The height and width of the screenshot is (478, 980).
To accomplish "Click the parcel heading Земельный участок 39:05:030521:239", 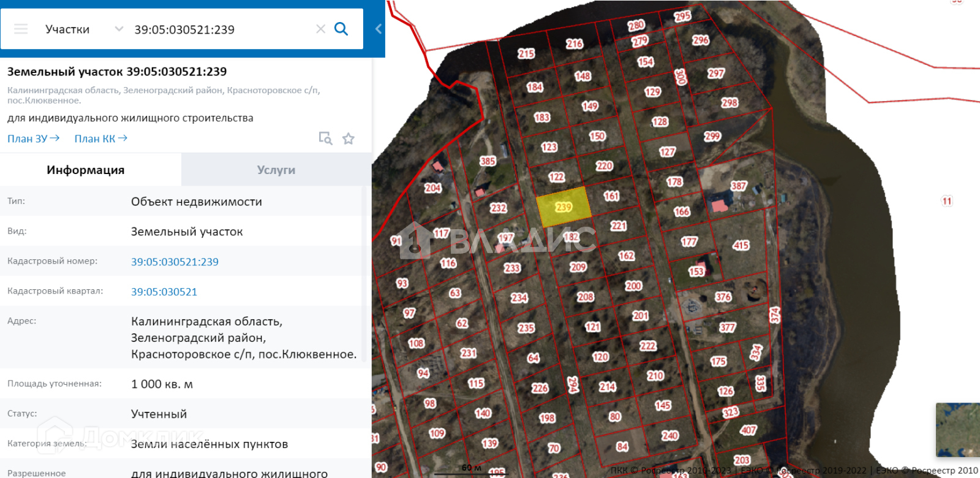I will [x=117, y=72].
